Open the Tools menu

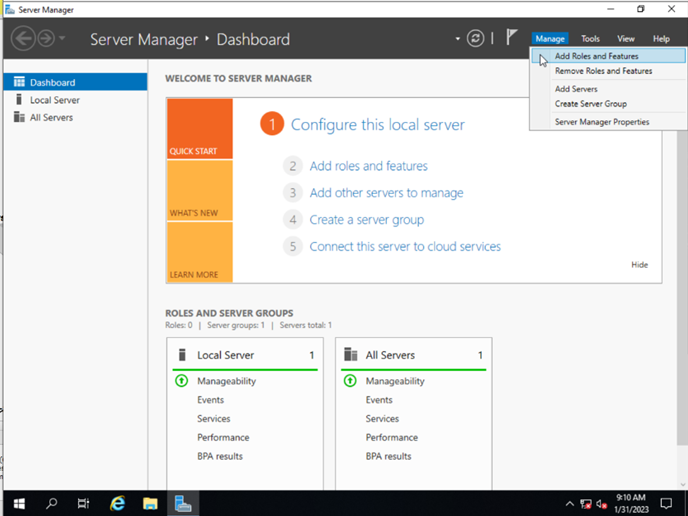(590, 39)
